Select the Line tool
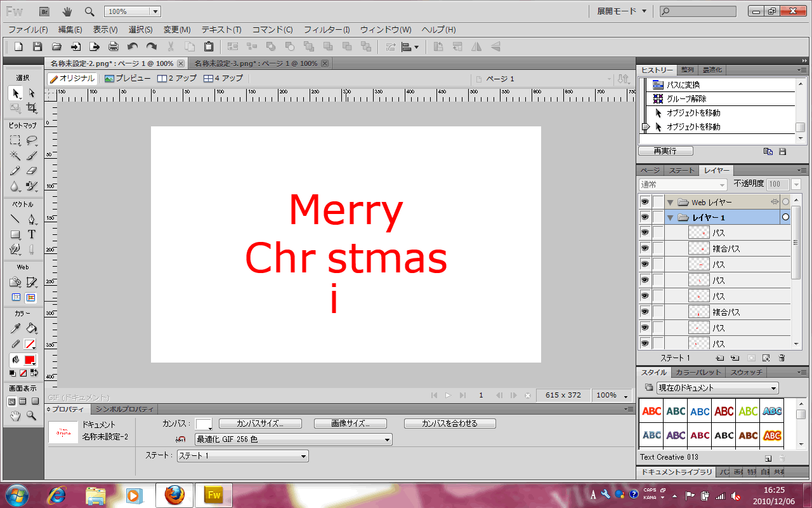The width and height of the screenshot is (812, 508). [15, 219]
